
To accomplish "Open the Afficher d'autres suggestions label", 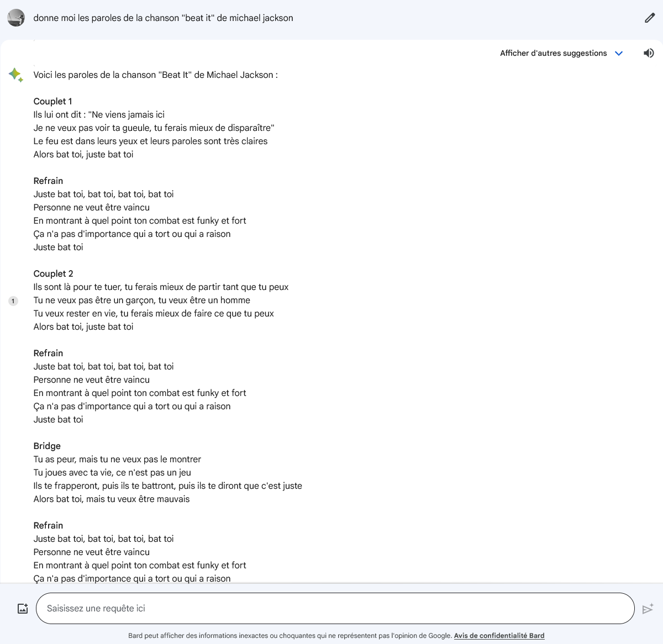I will (x=553, y=53).
